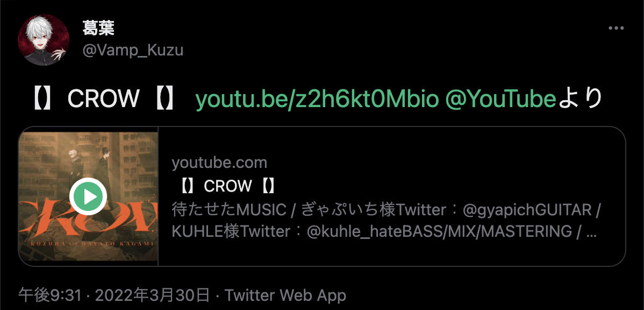Click the KUZUHA and HAYATO KAGAMI caption on the artwork
Screen dimensions: 644x310
[x=88, y=244]
